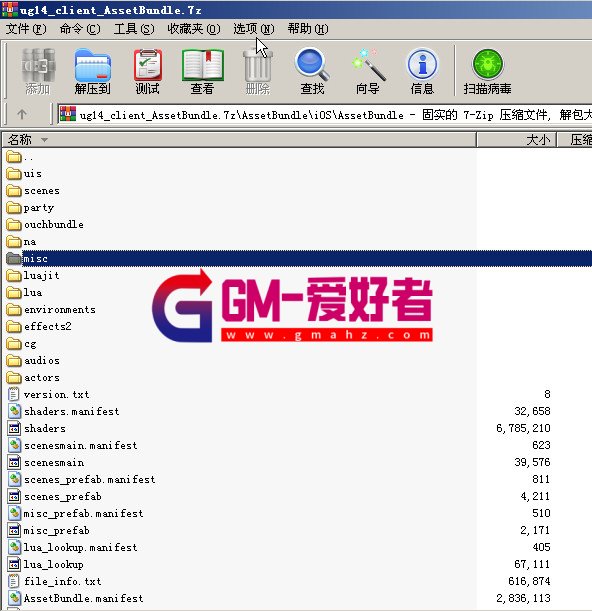Open the 工具(S) menu
Image resolution: width=592 pixels, height=611 pixels.
point(134,29)
